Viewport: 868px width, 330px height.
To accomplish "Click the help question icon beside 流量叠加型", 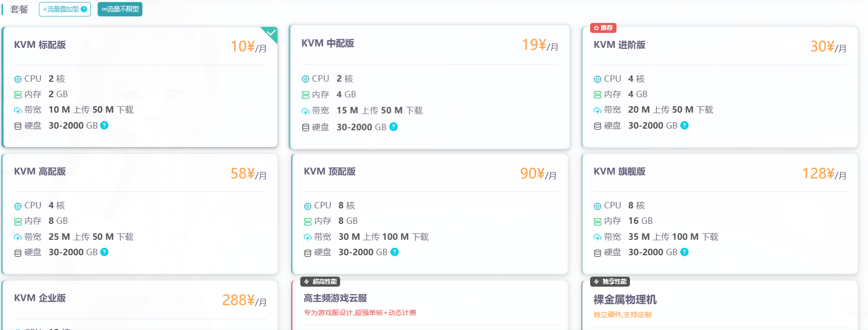I will coord(83,8).
